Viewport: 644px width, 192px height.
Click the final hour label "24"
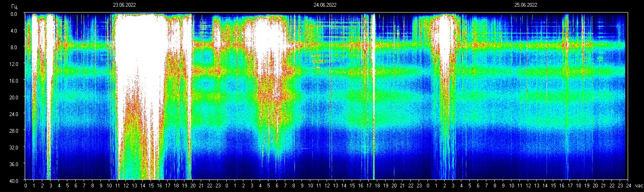[x=629, y=186]
